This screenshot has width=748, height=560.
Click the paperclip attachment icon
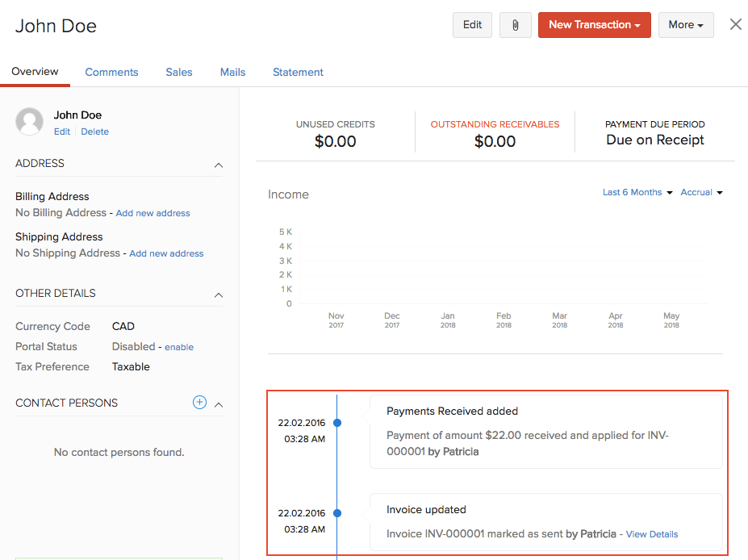515,25
